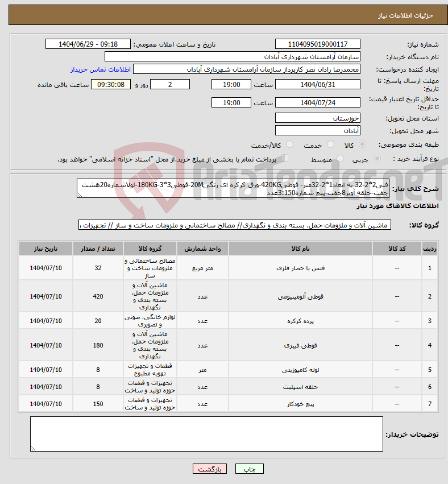
Task: Click the unit متر مربع cell
Action: (202, 268)
